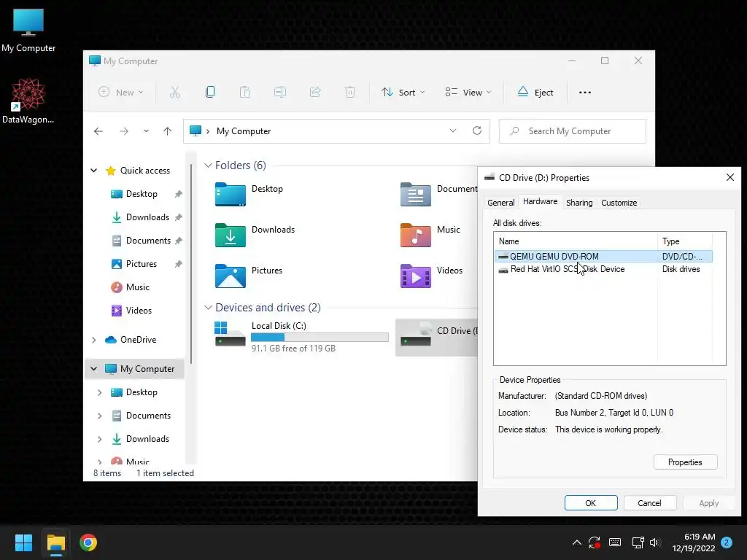Click the Cut scissors icon in toolbar
The image size is (747, 560).
[x=175, y=93]
